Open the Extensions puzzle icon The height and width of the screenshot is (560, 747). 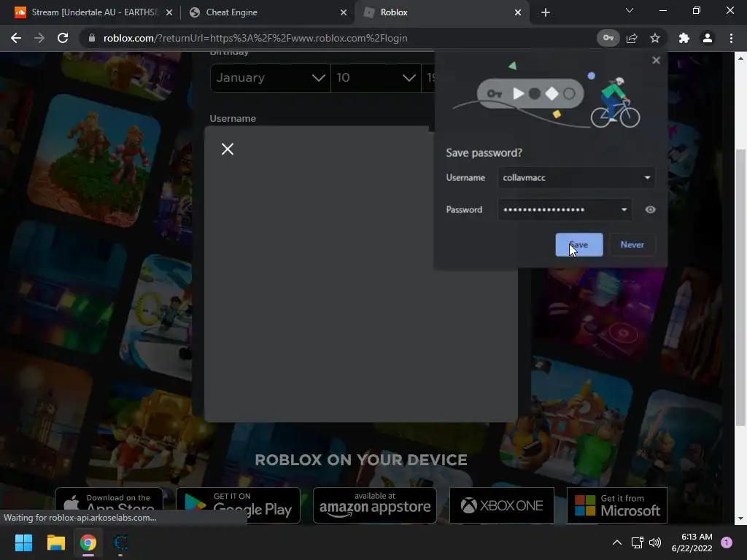pyautogui.click(x=684, y=38)
